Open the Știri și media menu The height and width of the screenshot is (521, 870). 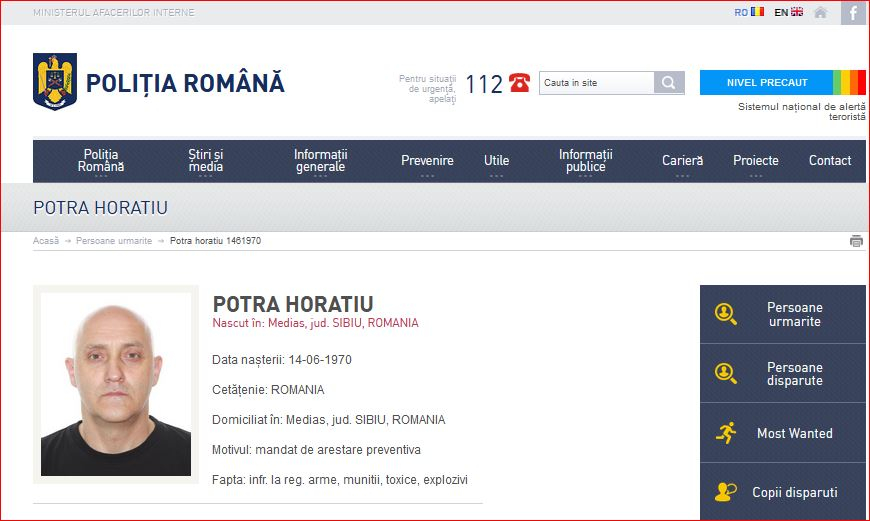pyautogui.click(x=205, y=161)
